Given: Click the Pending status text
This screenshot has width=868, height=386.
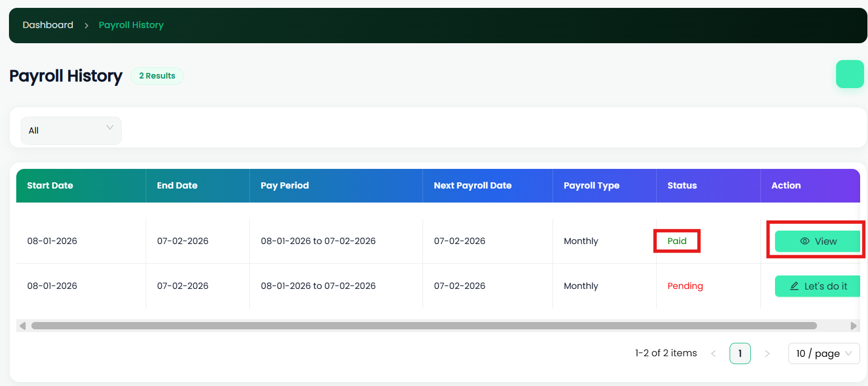Looking at the screenshot, I should pyautogui.click(x=685, y=286).
